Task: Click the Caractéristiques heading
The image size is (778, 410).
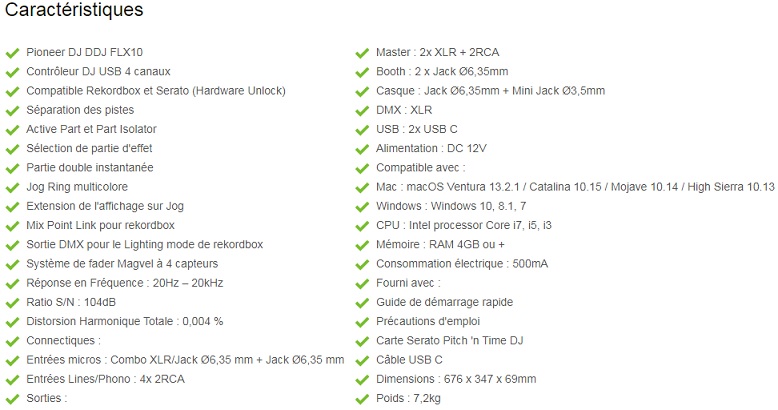Action: click(x=74, y=11)
